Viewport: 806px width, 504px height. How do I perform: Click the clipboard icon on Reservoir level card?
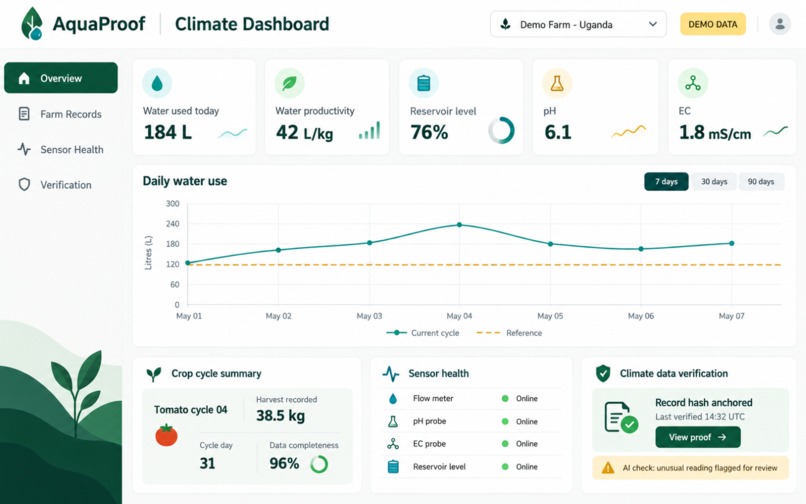click(424, 83)
